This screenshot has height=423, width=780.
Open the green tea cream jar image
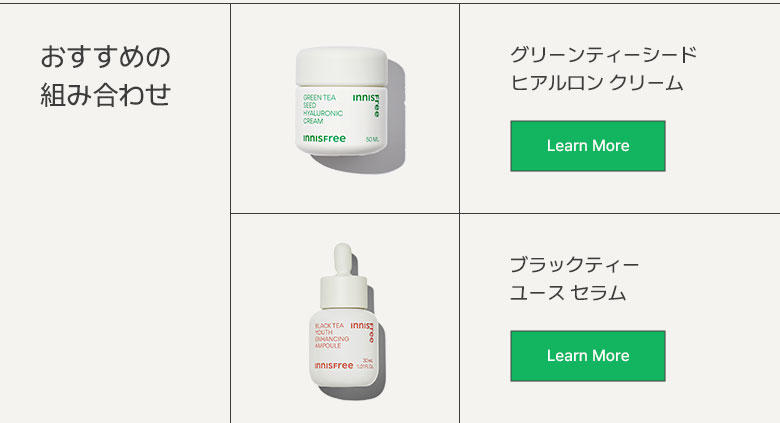349,109
